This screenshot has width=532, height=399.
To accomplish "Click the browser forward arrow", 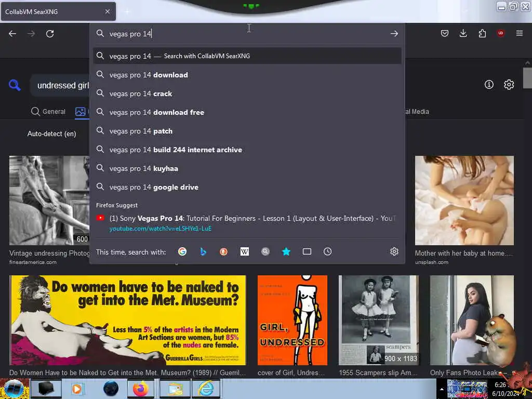I will (31, 34).
